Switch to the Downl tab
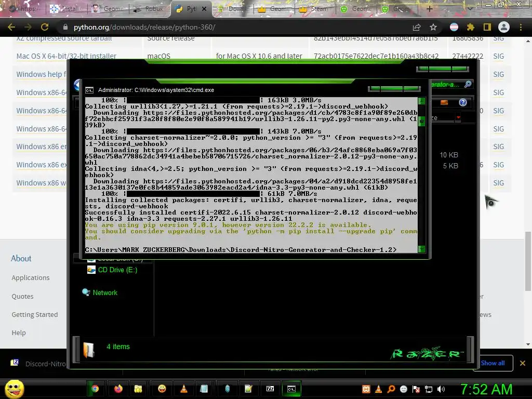 232,9
